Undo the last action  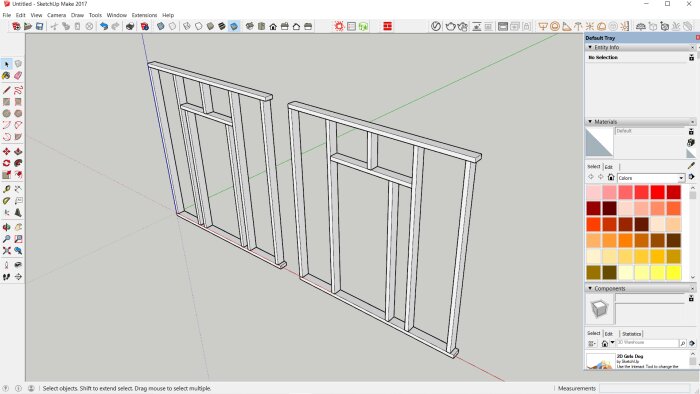coord(104,26)
